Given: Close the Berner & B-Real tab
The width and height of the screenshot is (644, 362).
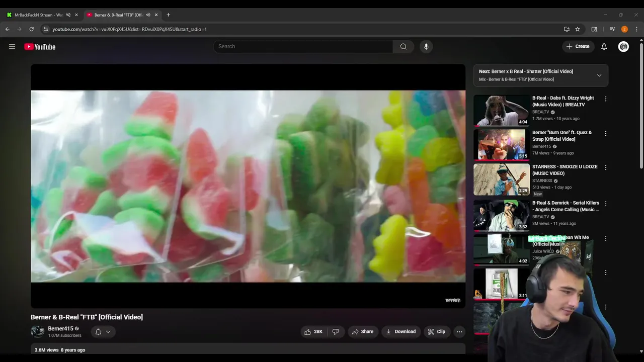Looking at the screenshot, I should point(156,15).
